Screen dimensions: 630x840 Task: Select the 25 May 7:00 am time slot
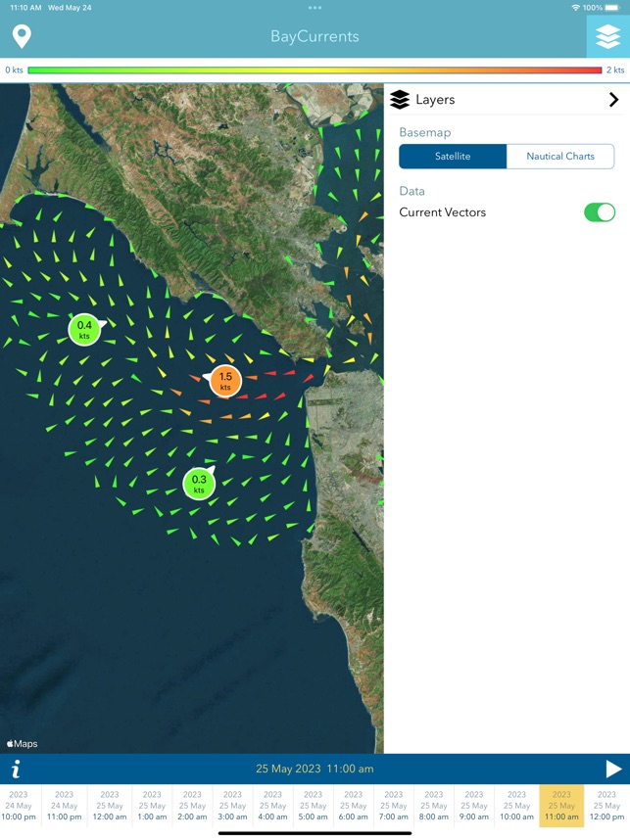point(393,806)
